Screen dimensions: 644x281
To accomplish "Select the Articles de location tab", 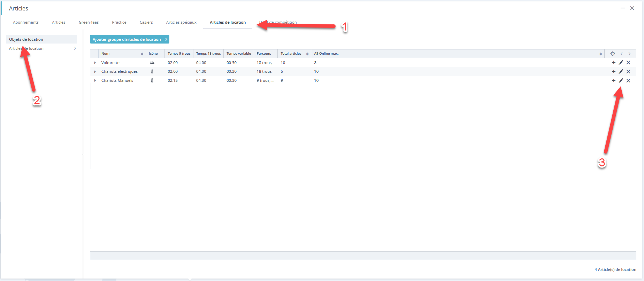I will click(228, 22).
